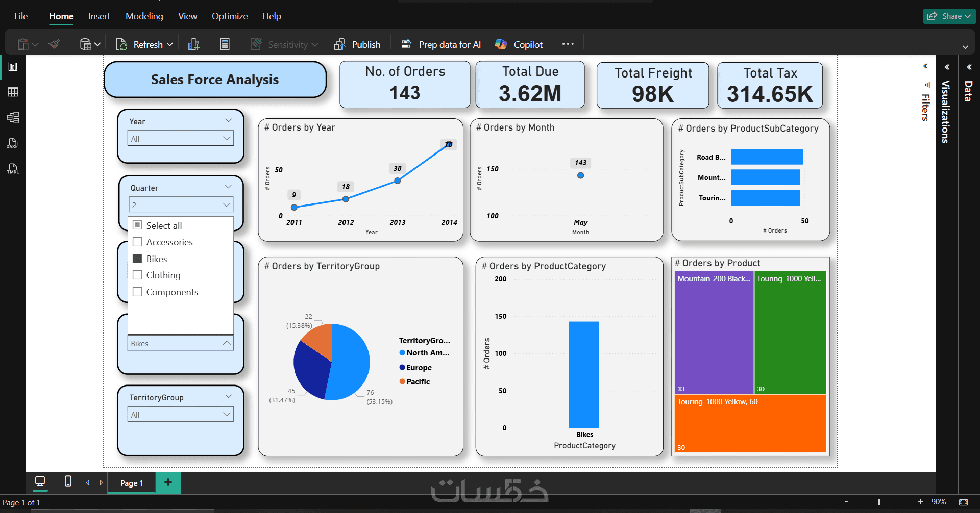Expand the TerritoryGroup All dropdown

coord(181,415)
